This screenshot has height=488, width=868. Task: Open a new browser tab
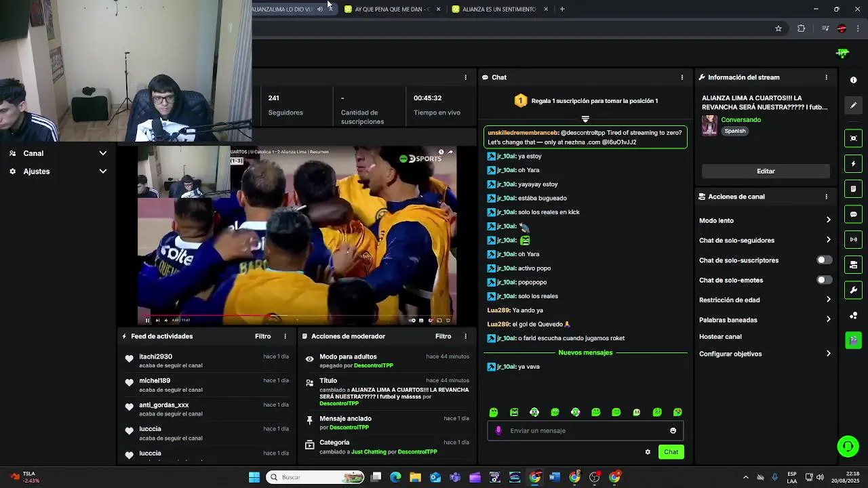pyautogui.click(x=562, y=9)
